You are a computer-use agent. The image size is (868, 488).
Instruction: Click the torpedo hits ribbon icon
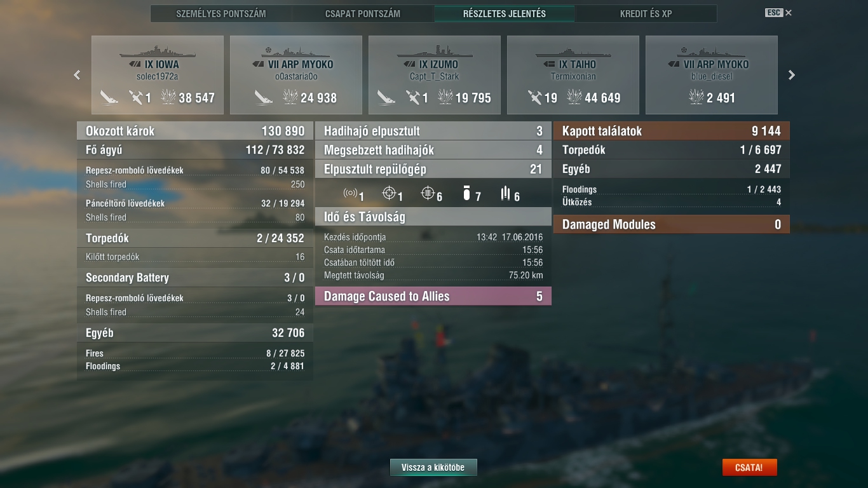[x=506, y=194]
